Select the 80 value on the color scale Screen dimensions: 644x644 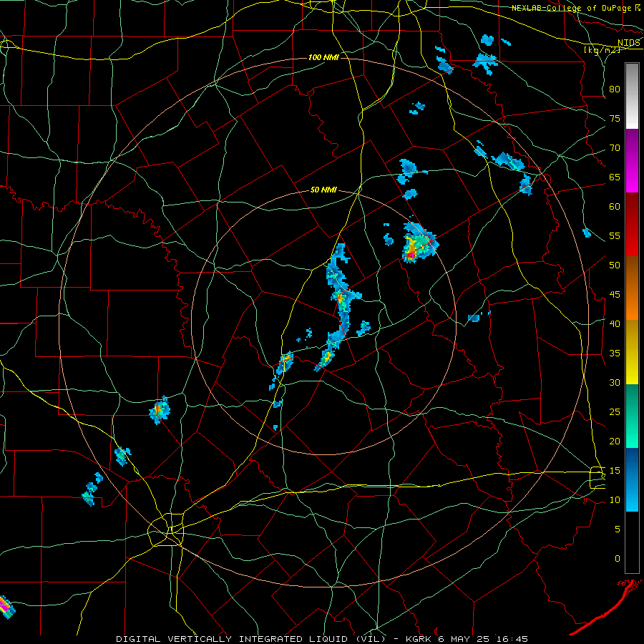click(x=615, y=89)
